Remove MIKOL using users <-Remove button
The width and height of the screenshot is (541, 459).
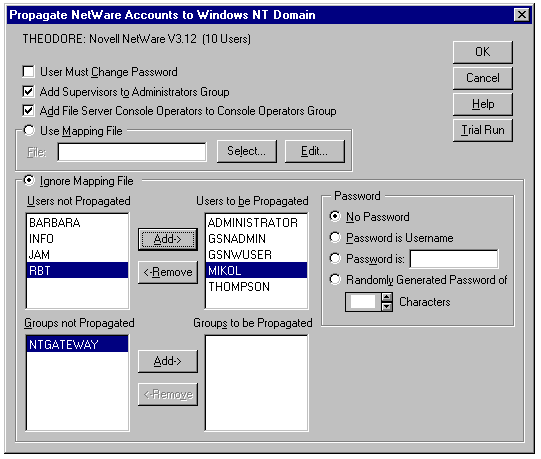coord(168,272)
